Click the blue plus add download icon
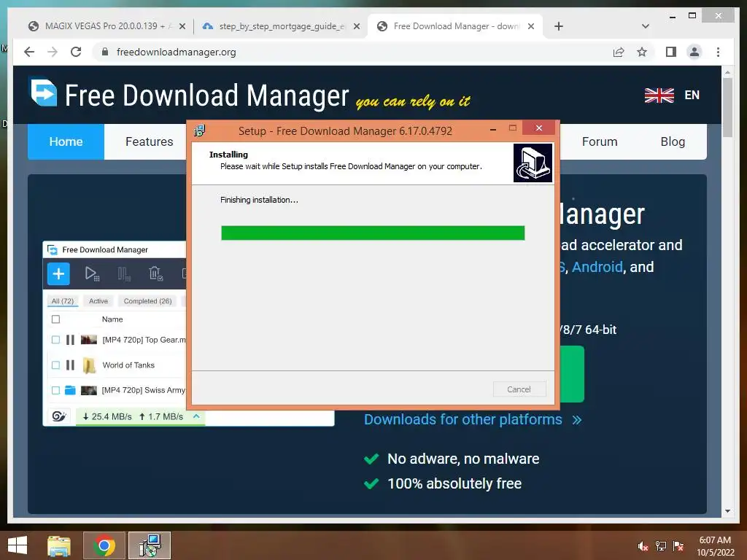Image resolution: width=747 pixels, height=560 pixels. tap(58, 274)
